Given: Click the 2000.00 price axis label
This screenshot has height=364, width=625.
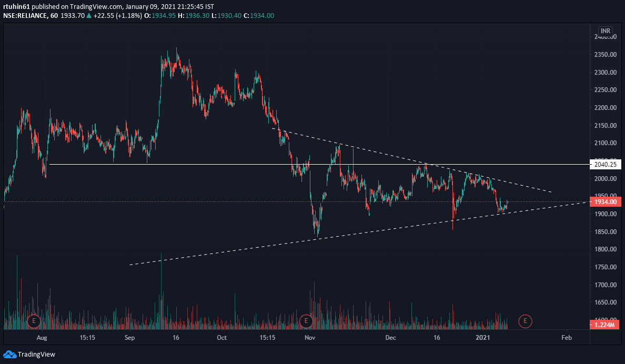Looking at the screenshot, I should point(605,179).
